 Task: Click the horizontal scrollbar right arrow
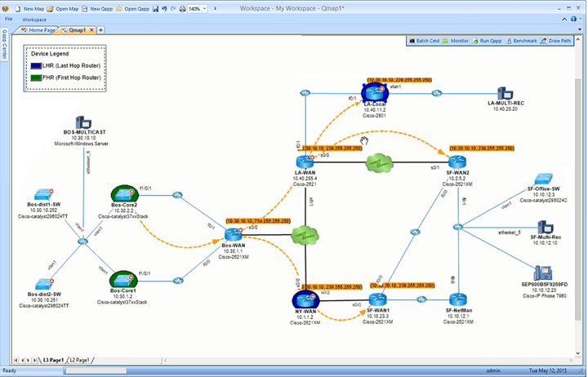point(571,360)
